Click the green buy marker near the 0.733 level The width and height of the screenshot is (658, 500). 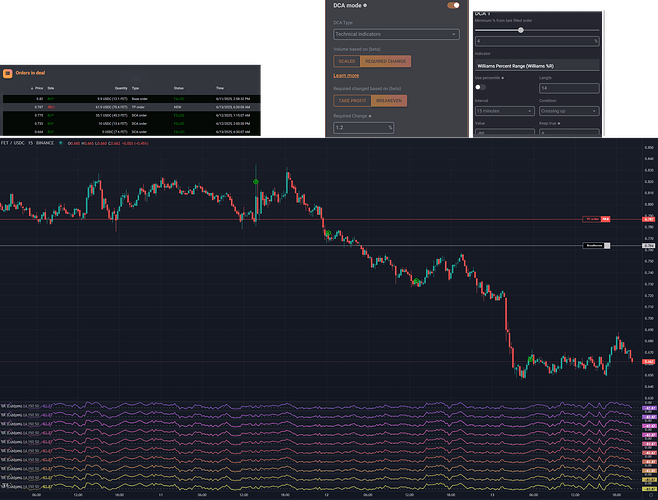point(416,280)
